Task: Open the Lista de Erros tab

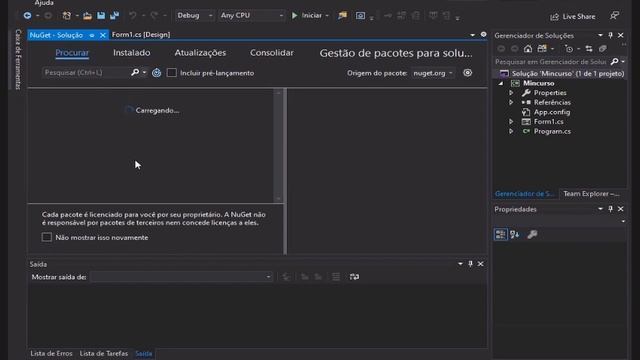Action: 51,353
